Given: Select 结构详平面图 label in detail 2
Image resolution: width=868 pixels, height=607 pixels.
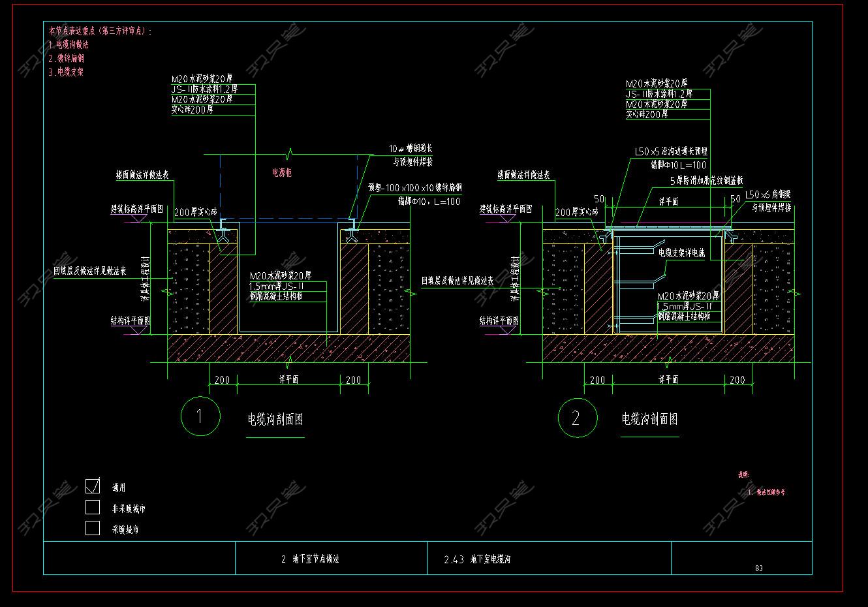Looking at the screenshot, I should coord(499,321).
